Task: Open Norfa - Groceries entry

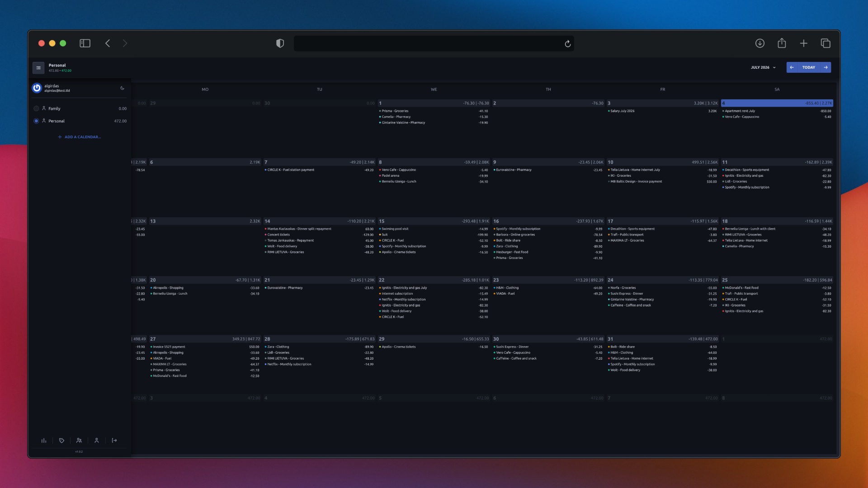Action: click(x=662, y=288)
